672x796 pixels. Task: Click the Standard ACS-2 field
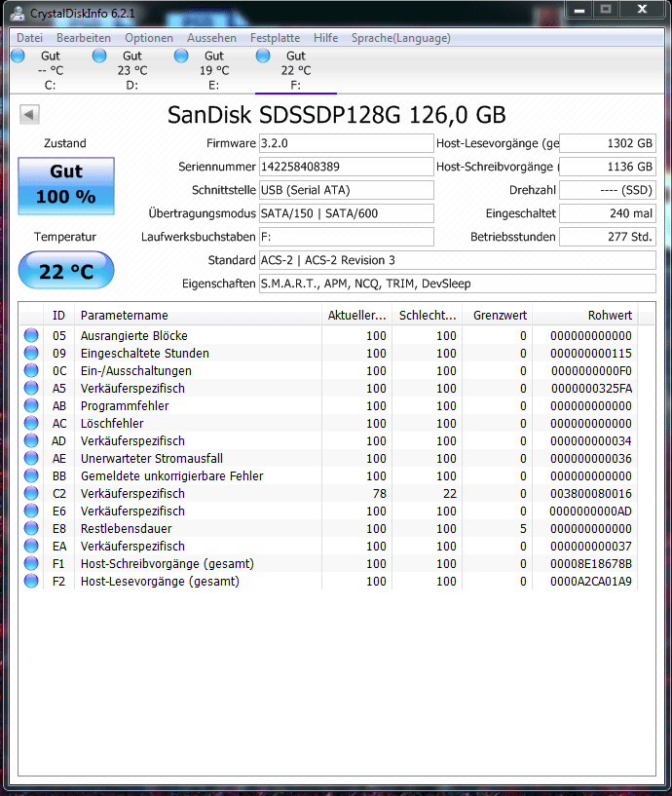[x=458, y=260]
